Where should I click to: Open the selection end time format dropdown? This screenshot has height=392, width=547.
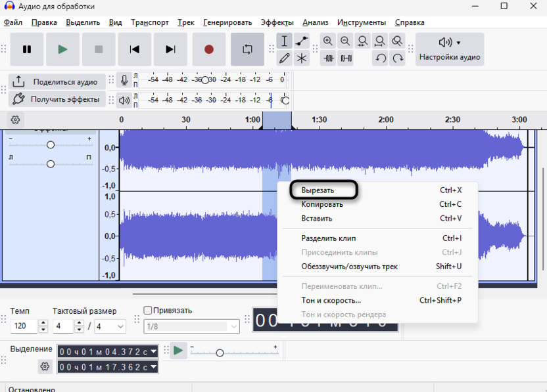[152, 366]
